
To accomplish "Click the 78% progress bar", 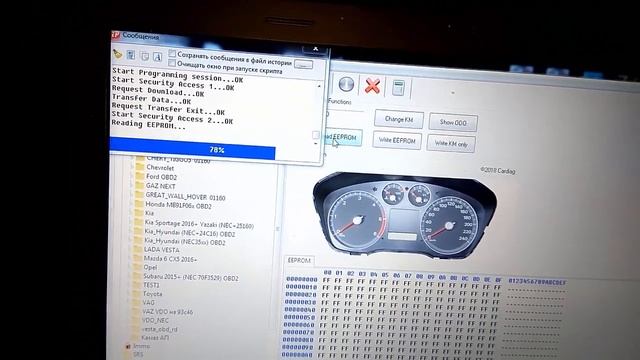I will [193, 149].
